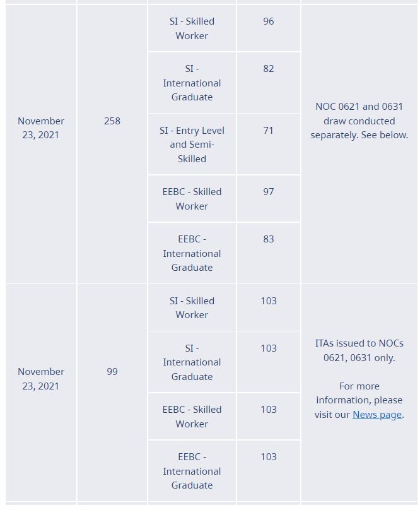Image resolution: width=420 pixels, height=505 pixels.
Task: Select the first EEBC - International Graduate cell
Action: point(192,253)
